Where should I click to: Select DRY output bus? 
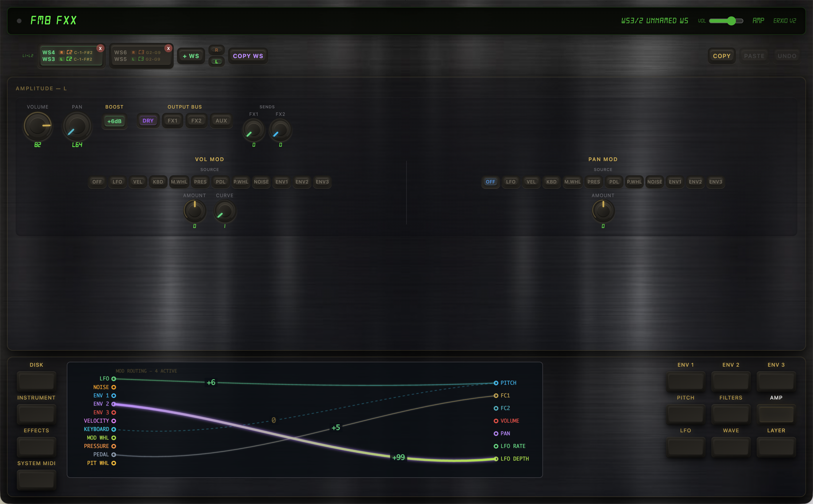tap(148, 121)
